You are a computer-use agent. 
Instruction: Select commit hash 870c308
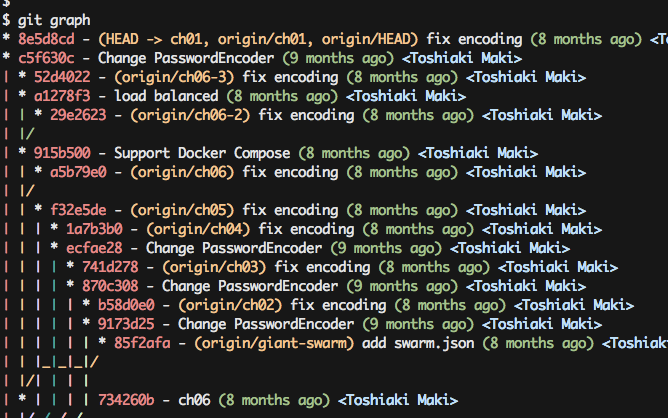(x=110, y=286)
